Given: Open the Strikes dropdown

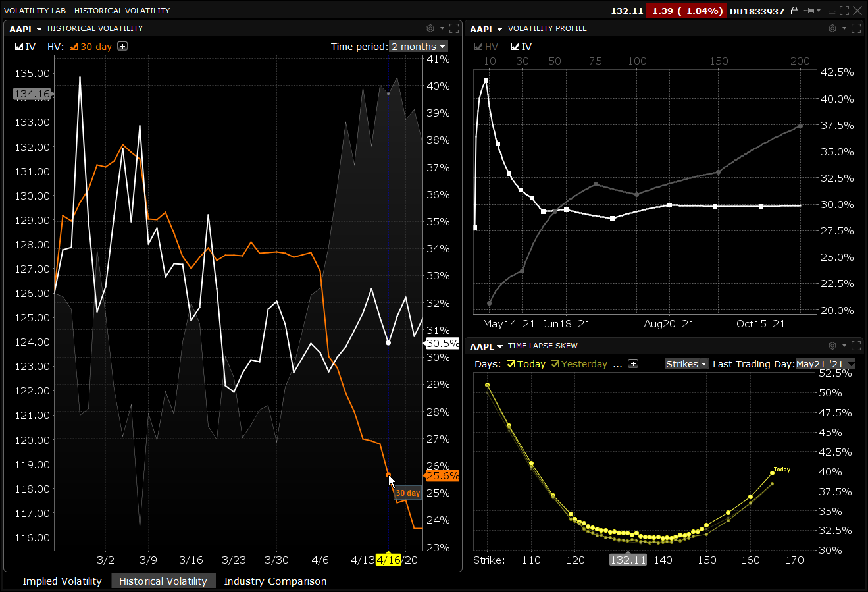Looking at the screenshot, I should (686, 364).
